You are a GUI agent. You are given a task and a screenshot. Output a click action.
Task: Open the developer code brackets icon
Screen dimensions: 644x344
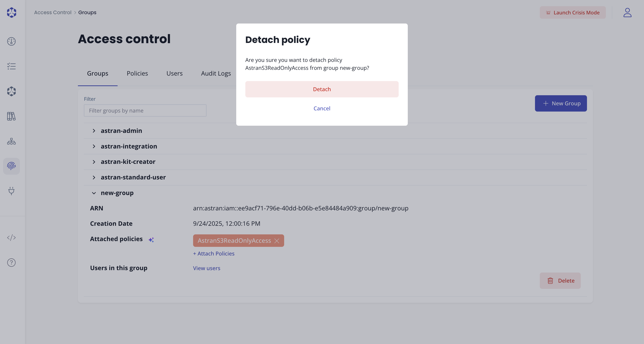(11, 237)
